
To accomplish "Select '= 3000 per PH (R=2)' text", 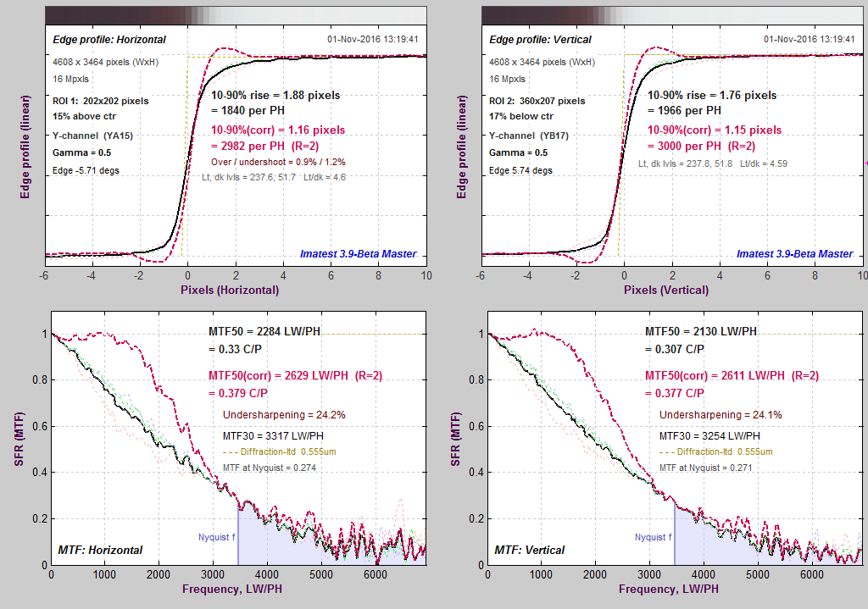I will click(701, 146).
